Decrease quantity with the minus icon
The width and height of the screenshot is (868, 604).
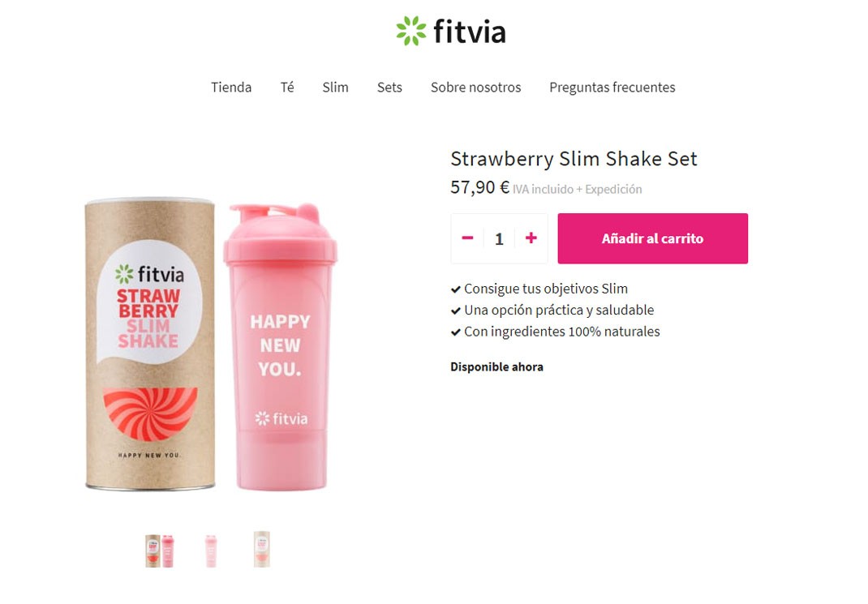(467, 238)
